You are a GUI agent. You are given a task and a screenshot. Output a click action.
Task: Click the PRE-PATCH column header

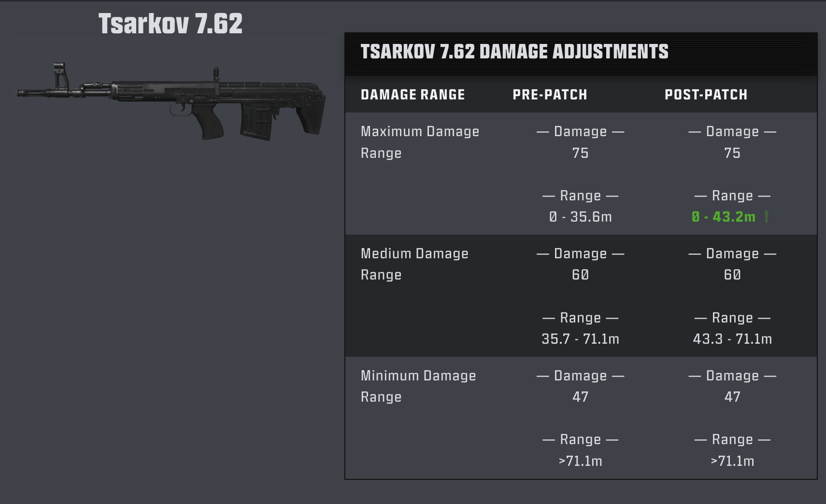550,95
